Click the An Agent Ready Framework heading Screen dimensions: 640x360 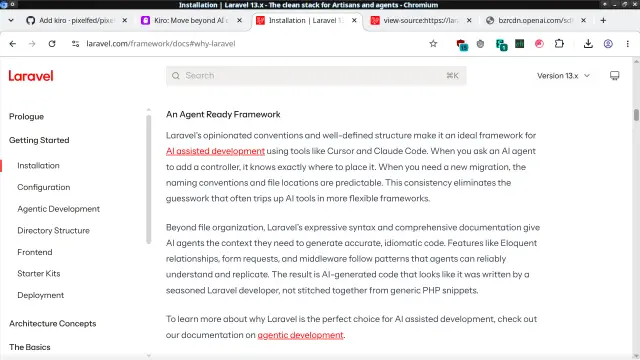(223, 115)
